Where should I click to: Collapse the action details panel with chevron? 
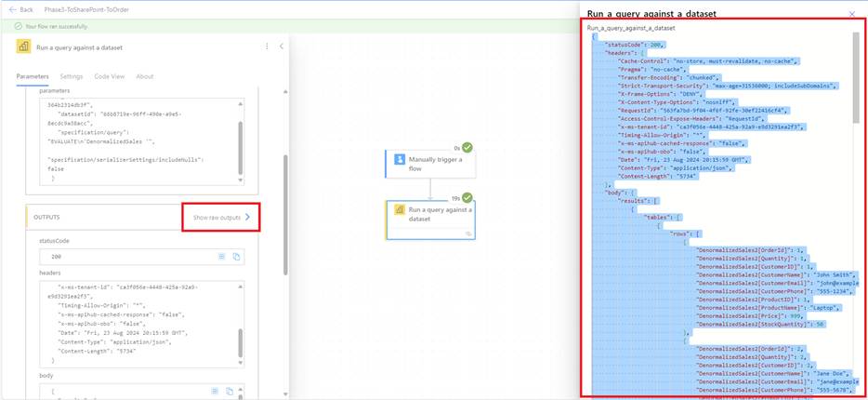tap(282, 47)
